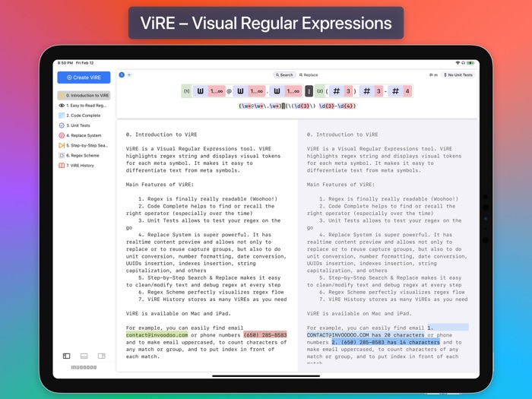Tap the Wi-Fi status icon
532x399 pixels.
tap(458, 63)
